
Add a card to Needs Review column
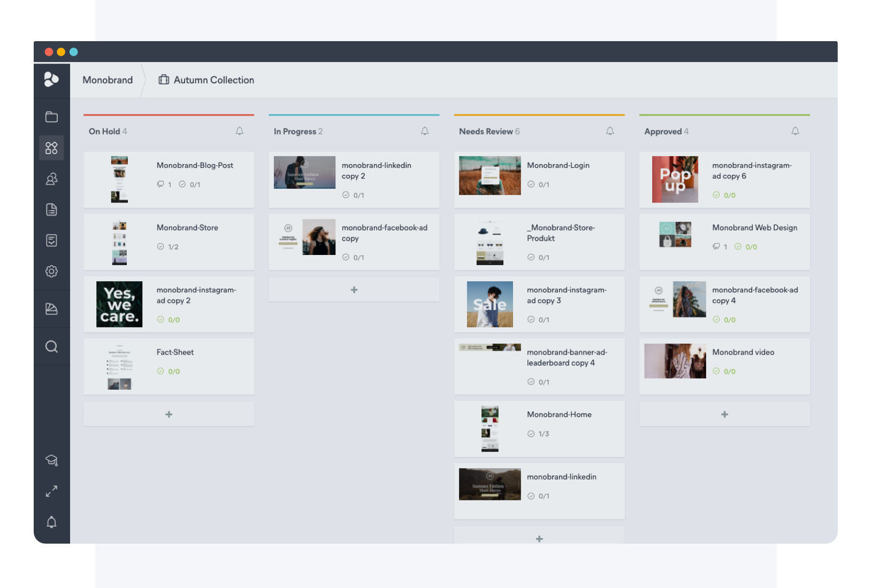coord(539,536)
